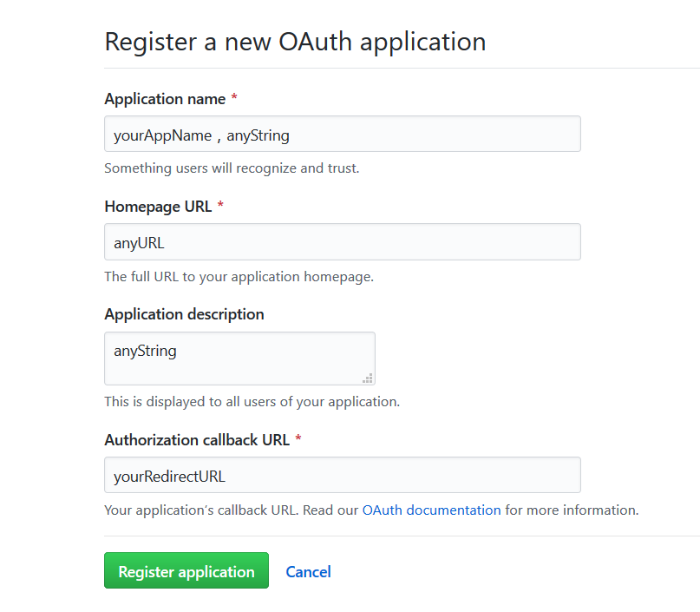
Task: Click the asterisk after Authorization callback URL
Action: click(x=298, y=440)
